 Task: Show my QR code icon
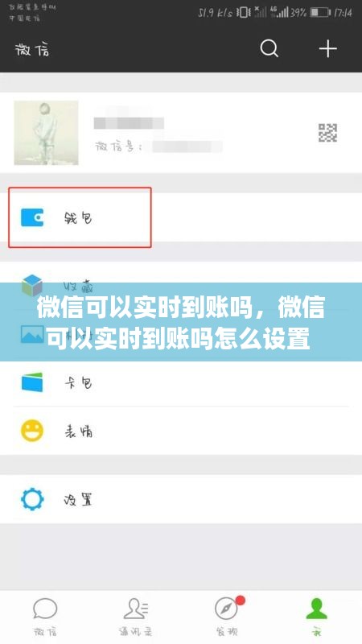(x=328, y=133)
